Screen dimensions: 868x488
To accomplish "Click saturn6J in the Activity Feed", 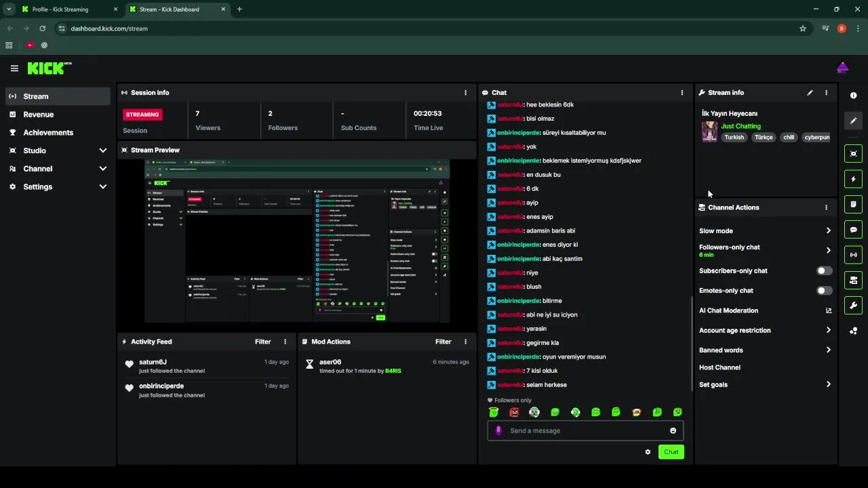I will point(153,362).
